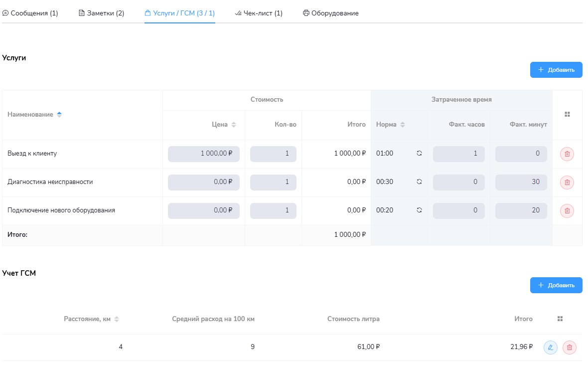588x369 pixels.
Task: Open the 'Чек-лист (1)' tab
Action: pos(259,13)
